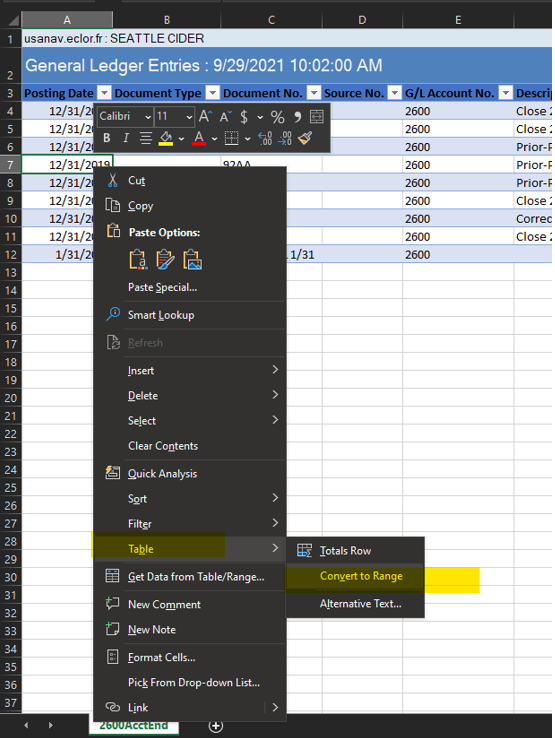Image resolution: width=555 pixels, height=738 pixels.
Task: Apply Percent Style from mini toolbar
Action: 277,117
